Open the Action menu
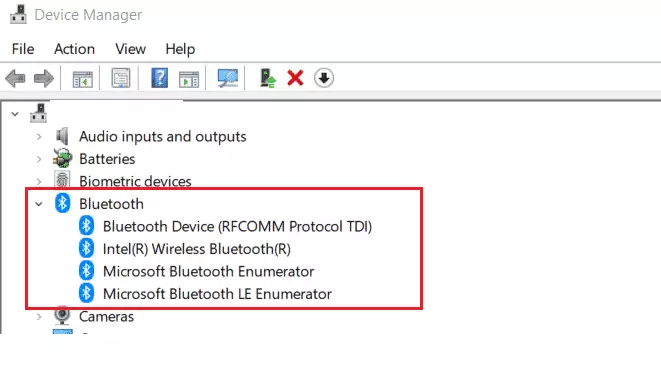661x386 pixels. coord(74,49)
